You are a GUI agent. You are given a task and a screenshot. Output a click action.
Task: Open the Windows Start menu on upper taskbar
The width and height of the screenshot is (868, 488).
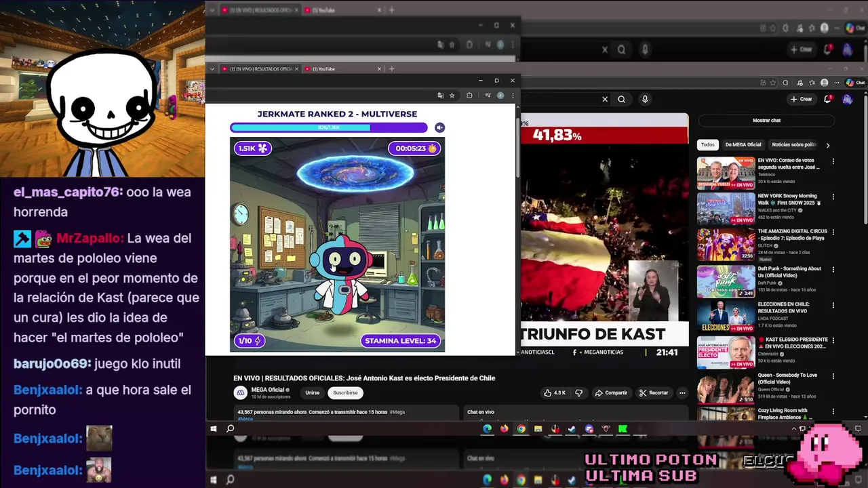tap(213, 428)
